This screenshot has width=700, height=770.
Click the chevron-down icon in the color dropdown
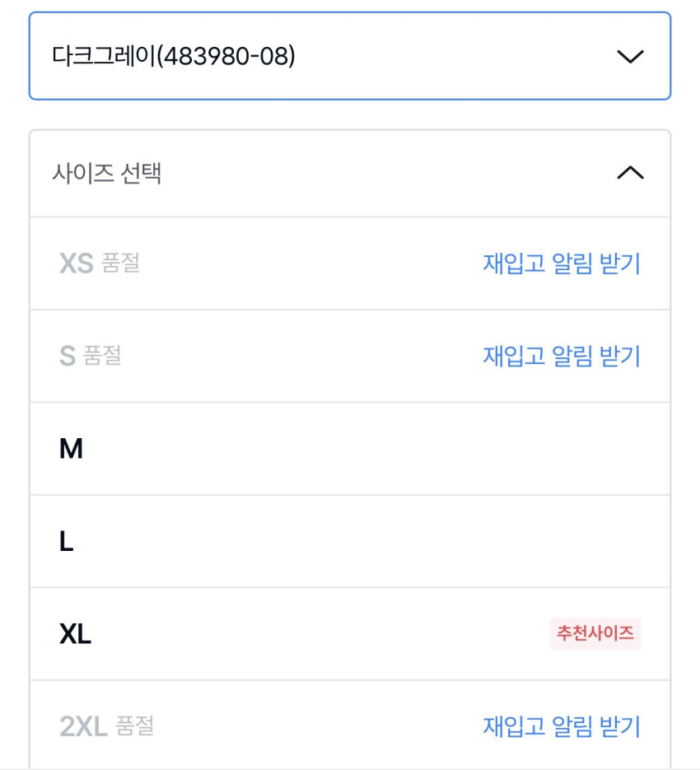(x=629, y=56)
